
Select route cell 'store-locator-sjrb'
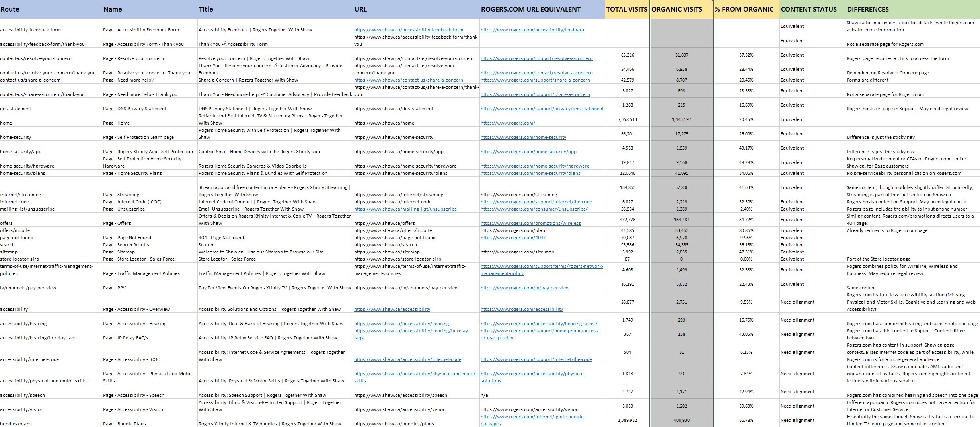[51, 259]
